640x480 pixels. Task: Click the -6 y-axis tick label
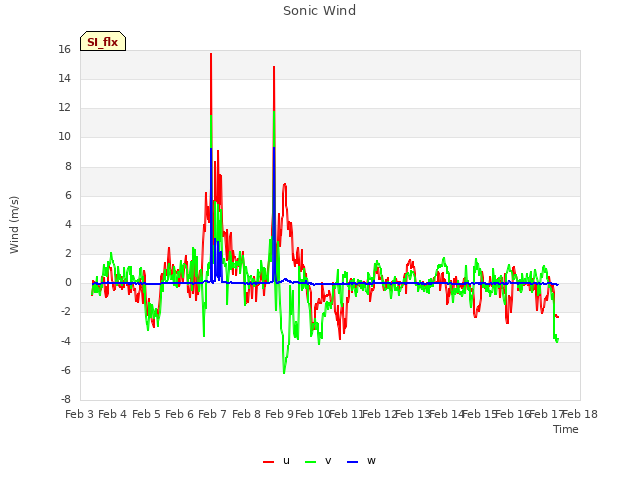click(x=66, y=371)
